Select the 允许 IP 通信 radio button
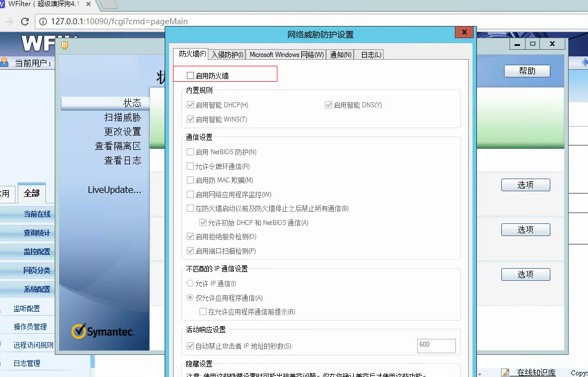This screenshot has width=588, height=377. point(191,284)
